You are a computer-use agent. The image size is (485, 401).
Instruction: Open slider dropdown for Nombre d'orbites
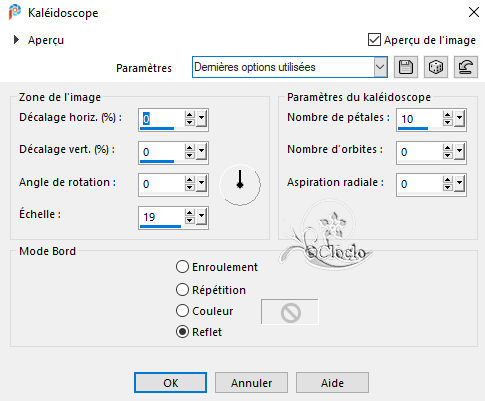point(459,152)
